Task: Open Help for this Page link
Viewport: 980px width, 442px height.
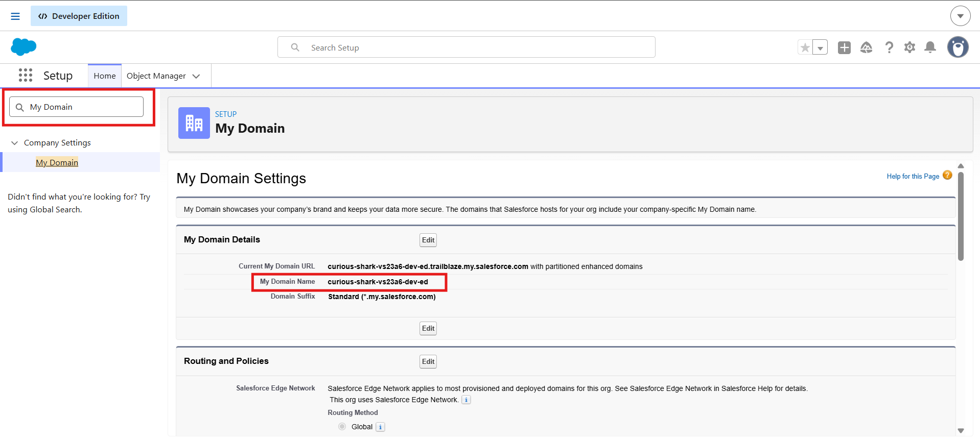Action: point(913,176)
